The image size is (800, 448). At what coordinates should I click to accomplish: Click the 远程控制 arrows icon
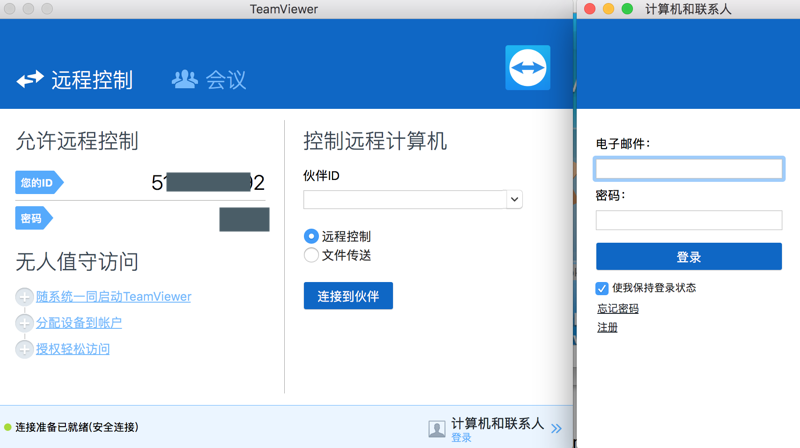click(x=30, y=79)
